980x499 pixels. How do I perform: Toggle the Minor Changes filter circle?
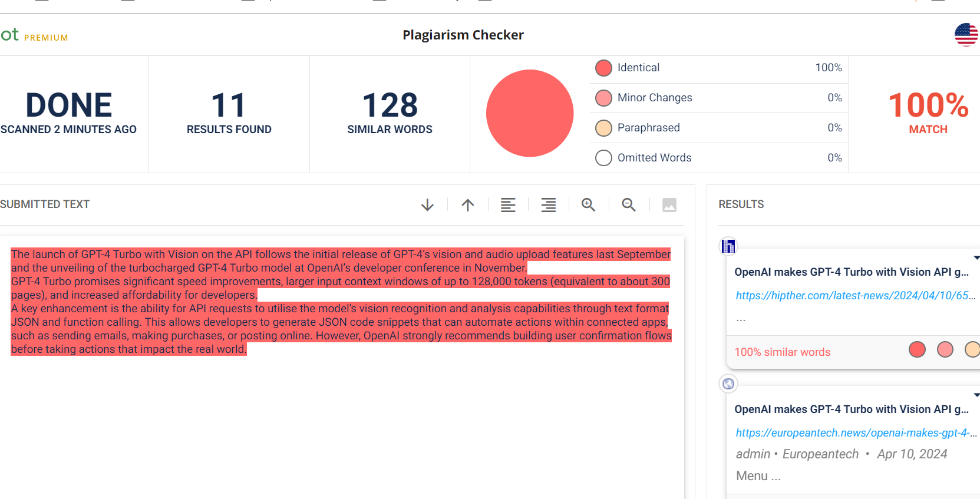603,98
